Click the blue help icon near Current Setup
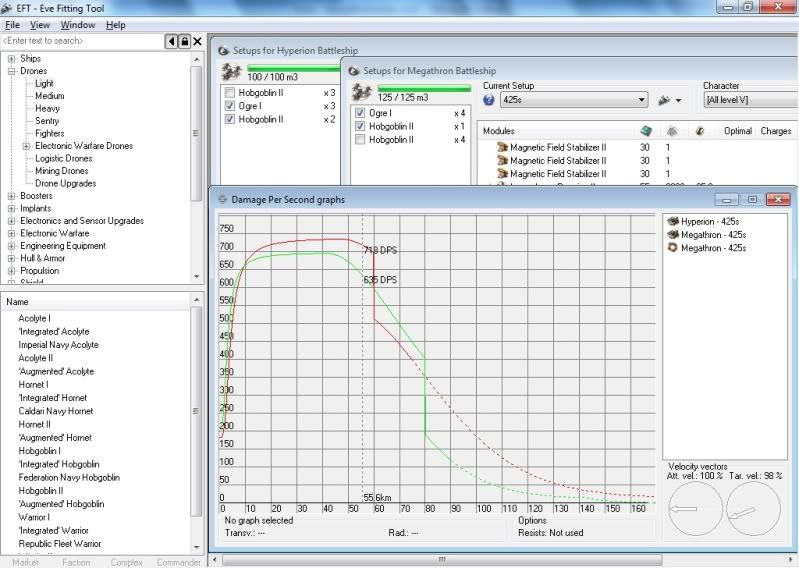The height and width of the screenshot is (568, 799). (488, 100)
